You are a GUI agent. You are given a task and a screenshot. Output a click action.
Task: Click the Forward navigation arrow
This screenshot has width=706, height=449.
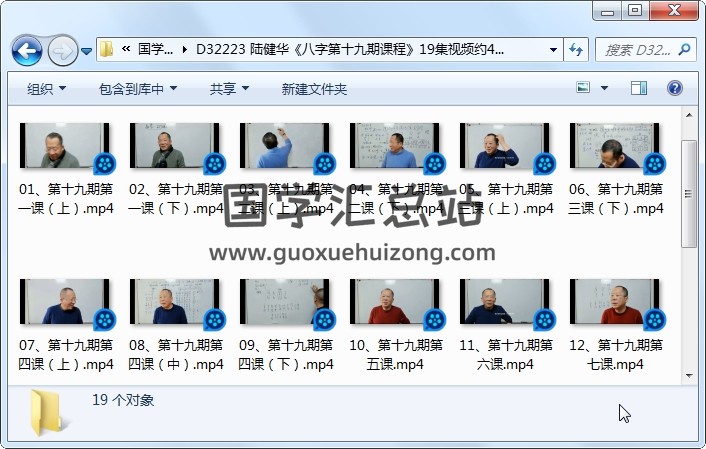tap(63, 50)
